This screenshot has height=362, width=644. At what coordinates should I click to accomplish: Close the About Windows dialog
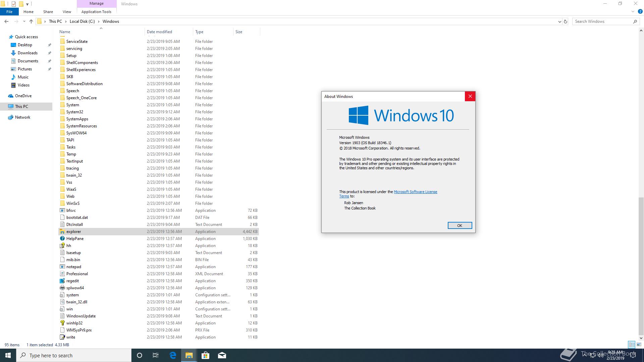click(470, 97)
